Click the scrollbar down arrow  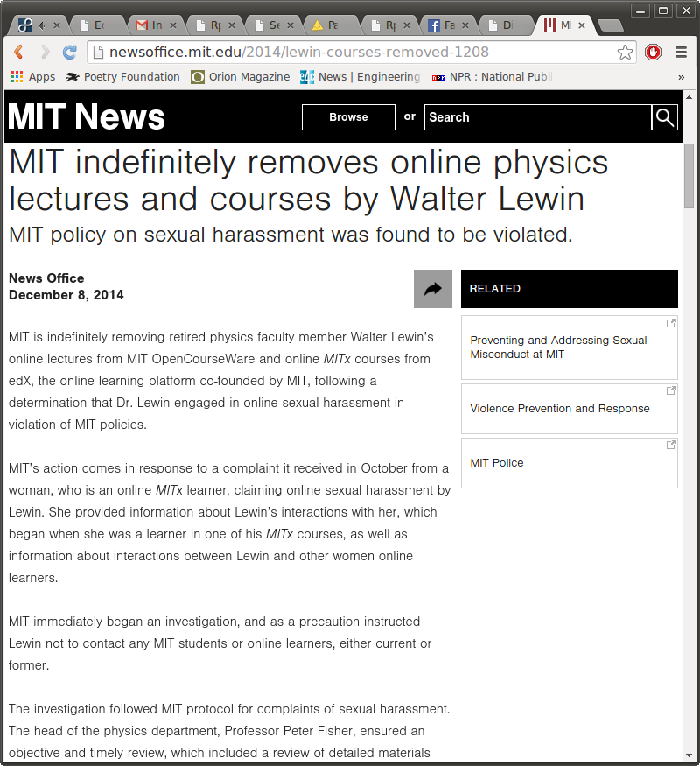(x=689, y=755)
